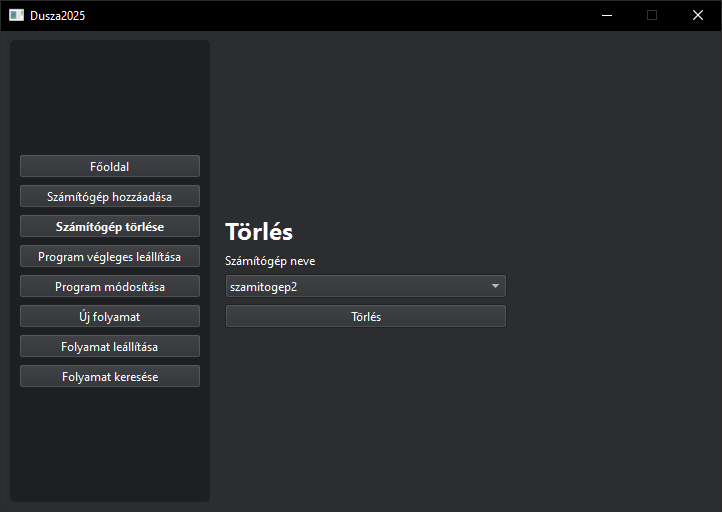Click the Dusza2025 app icon in title bar
Viewport: 722px width, 512px height.
pos(16,15)
